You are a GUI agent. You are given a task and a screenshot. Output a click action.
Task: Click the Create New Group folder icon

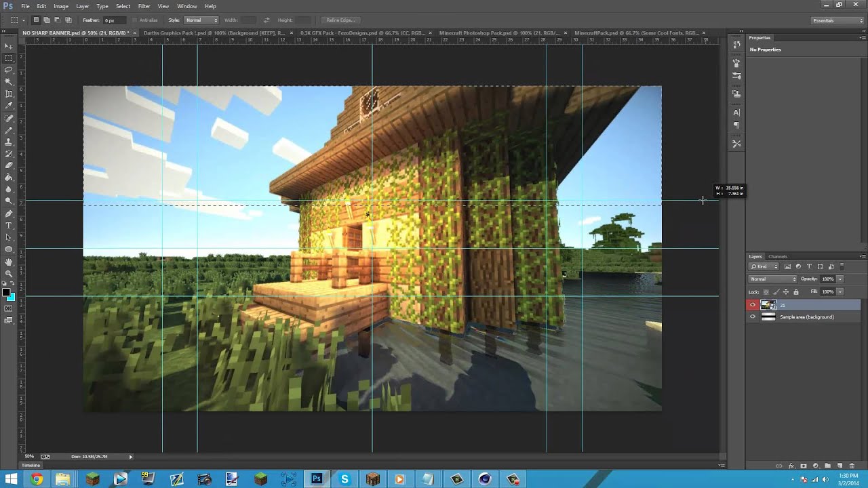point(827,466)
